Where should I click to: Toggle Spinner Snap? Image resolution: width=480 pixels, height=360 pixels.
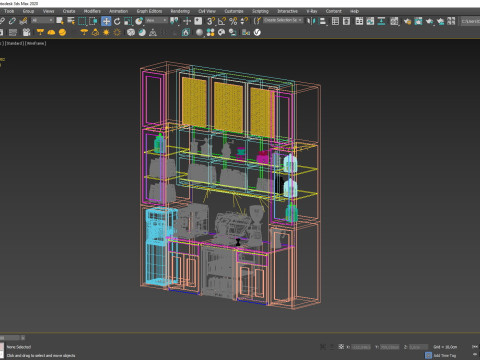pos(244,21)
